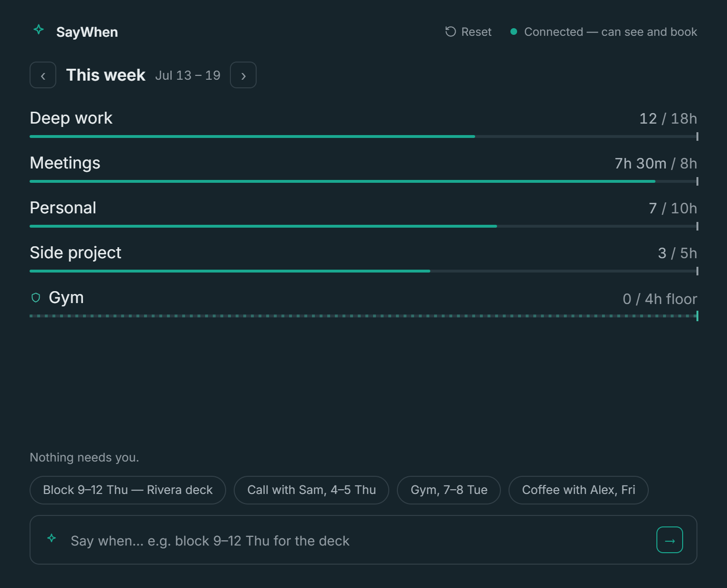
Task: Click the 'SayWhen' app title
Action: tap(87, 32)
